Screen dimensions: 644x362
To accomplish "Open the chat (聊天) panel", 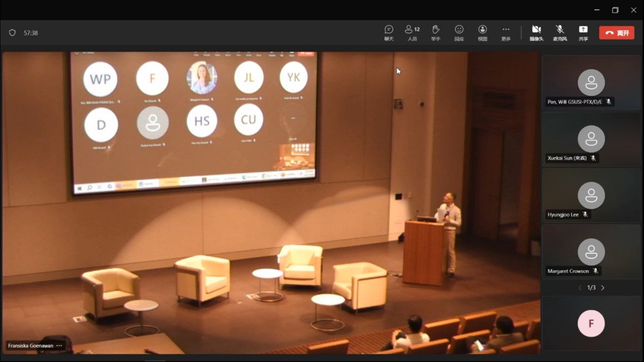I will [389, 32].
